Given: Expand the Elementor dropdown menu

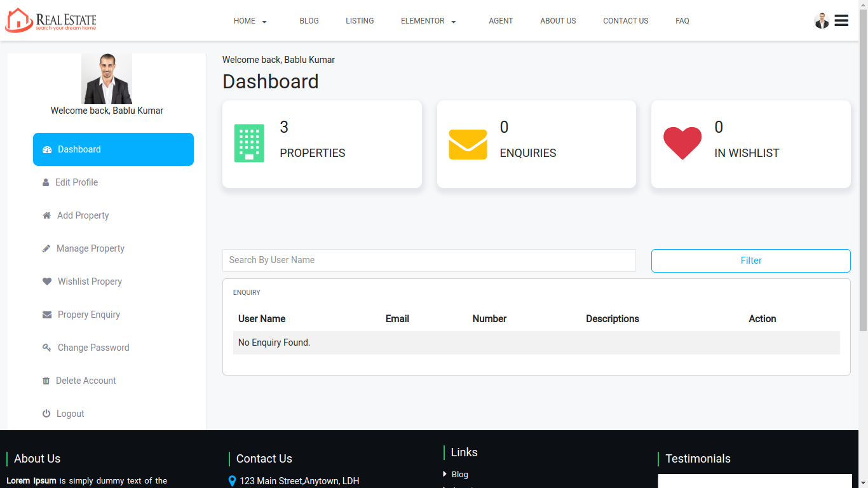Looking at the screenshot, I should (428, 21).
